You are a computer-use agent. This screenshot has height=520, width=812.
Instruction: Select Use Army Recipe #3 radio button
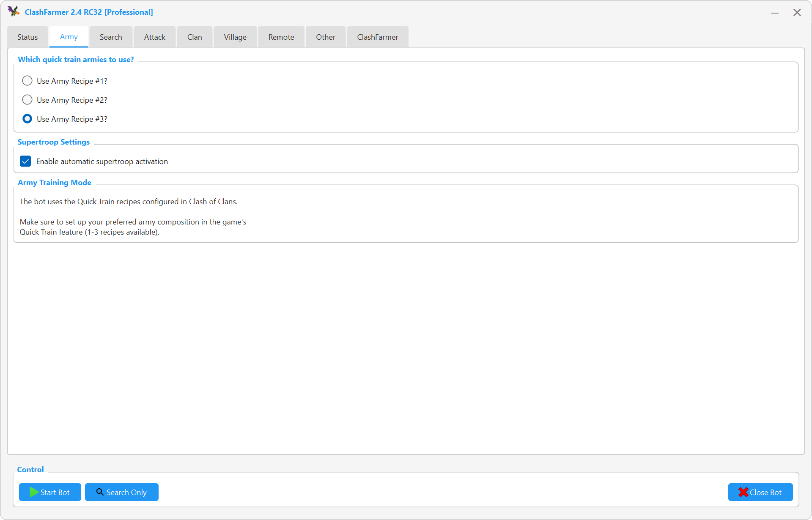[27, 119]
